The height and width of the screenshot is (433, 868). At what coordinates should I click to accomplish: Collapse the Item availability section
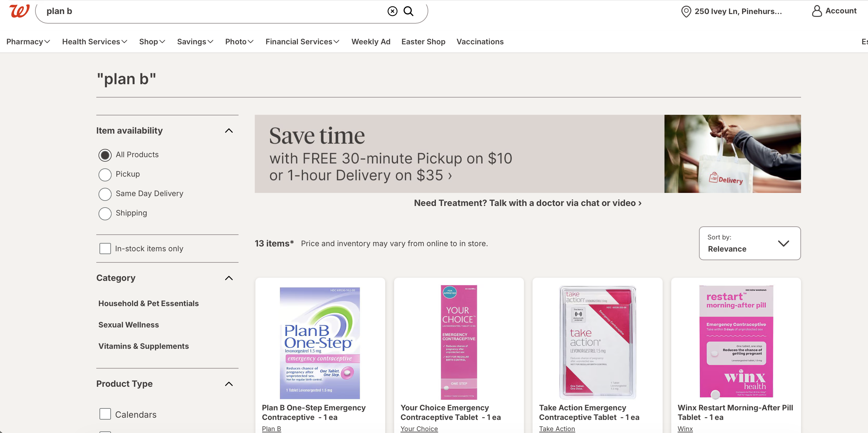tap(229, 131)
